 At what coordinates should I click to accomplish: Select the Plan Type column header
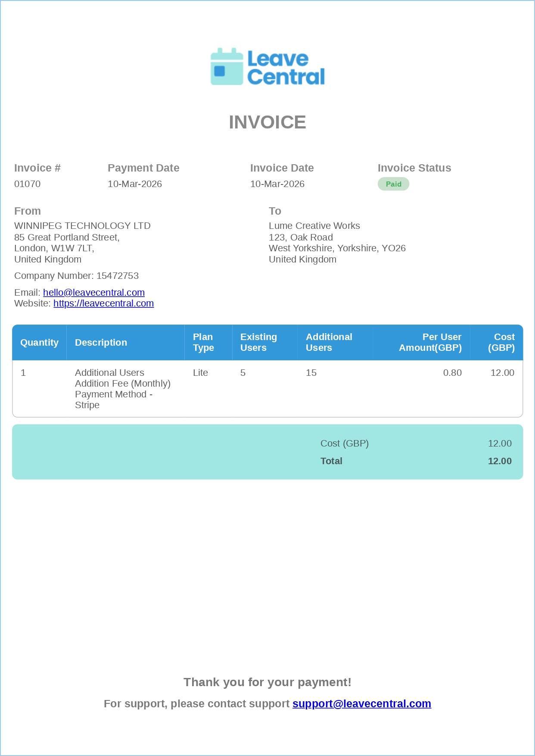[203, 343]
